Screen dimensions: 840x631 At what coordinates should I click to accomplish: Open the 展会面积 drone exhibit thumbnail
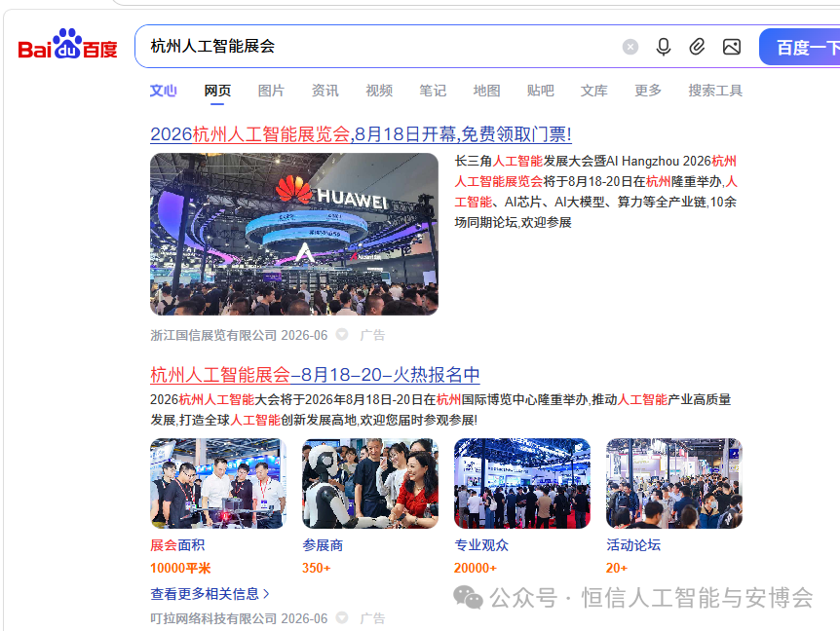[x=218, y=483]
